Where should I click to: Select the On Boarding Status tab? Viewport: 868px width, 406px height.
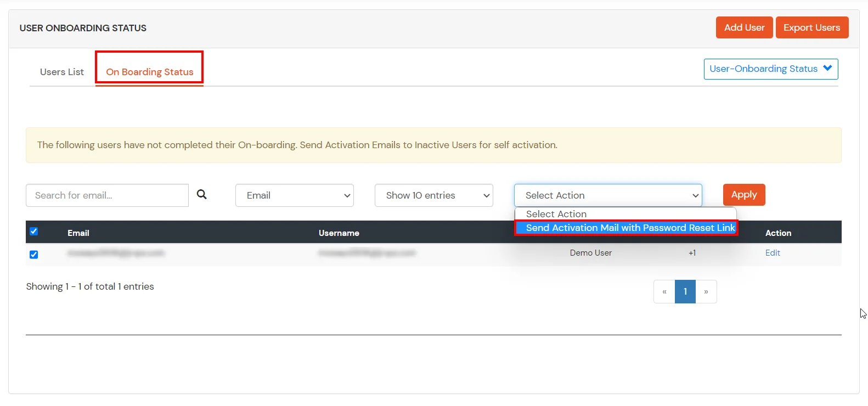(150, 72)
